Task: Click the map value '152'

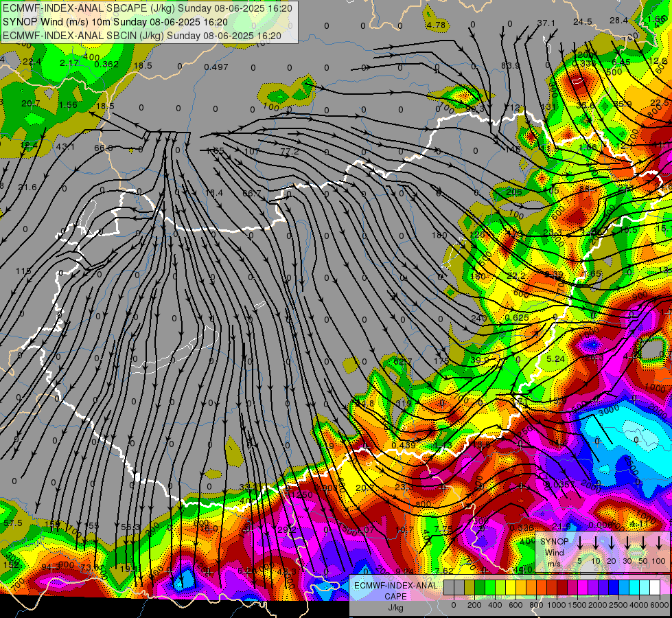Action: (x=11, y=565)
